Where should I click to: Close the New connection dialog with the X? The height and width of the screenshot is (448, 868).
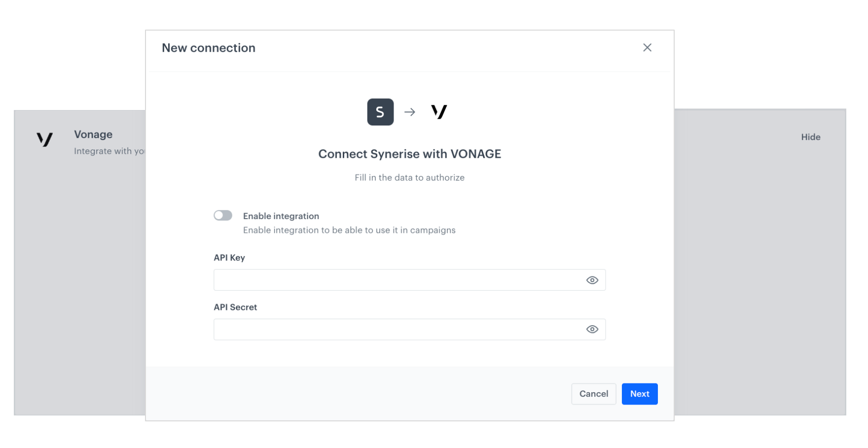click(647, 47)
